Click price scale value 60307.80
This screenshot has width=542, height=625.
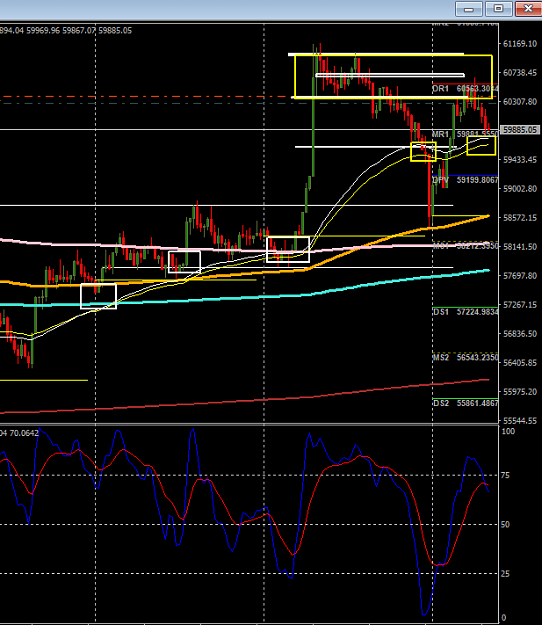(x=520, y=102)
